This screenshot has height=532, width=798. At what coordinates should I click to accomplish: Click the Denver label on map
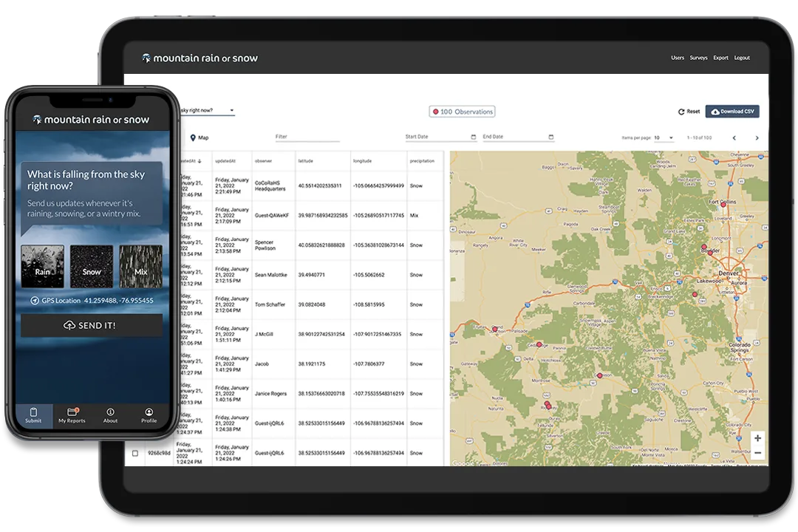tap(729, 273)
